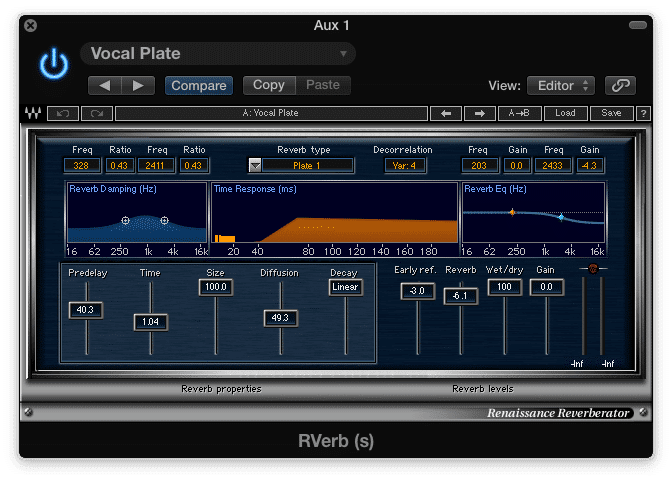
Task: Go to the next preset with right arrow
Action: click(x=138, y=85)
